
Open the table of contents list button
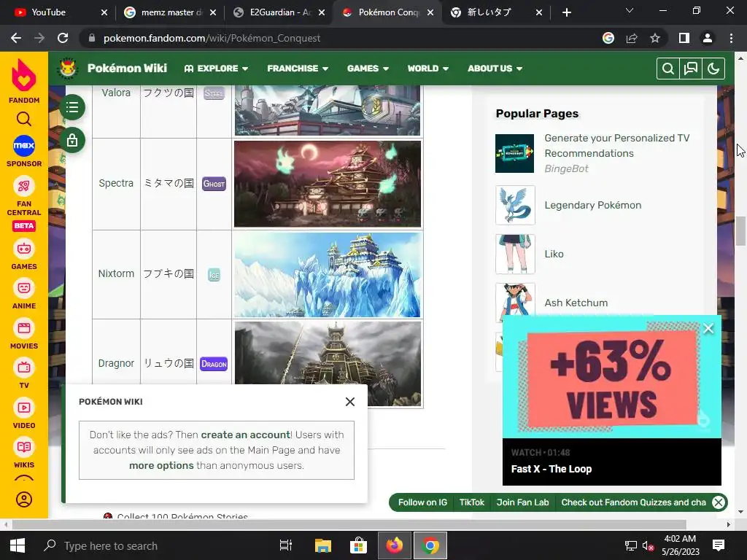[x=72, y=107]
